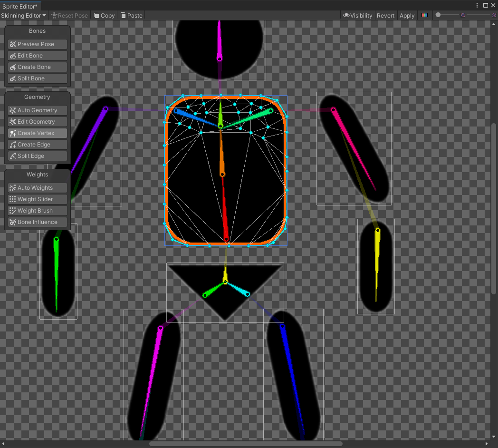Activate the Split Bone tool
Viewport: 498px width, 448px height.
37,78
